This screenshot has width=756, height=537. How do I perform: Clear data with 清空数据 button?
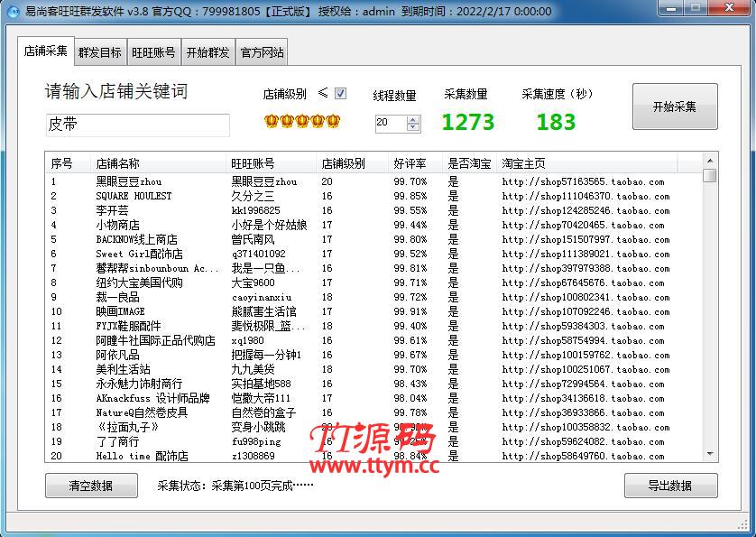pyautogui.click(x=91, y=486)
